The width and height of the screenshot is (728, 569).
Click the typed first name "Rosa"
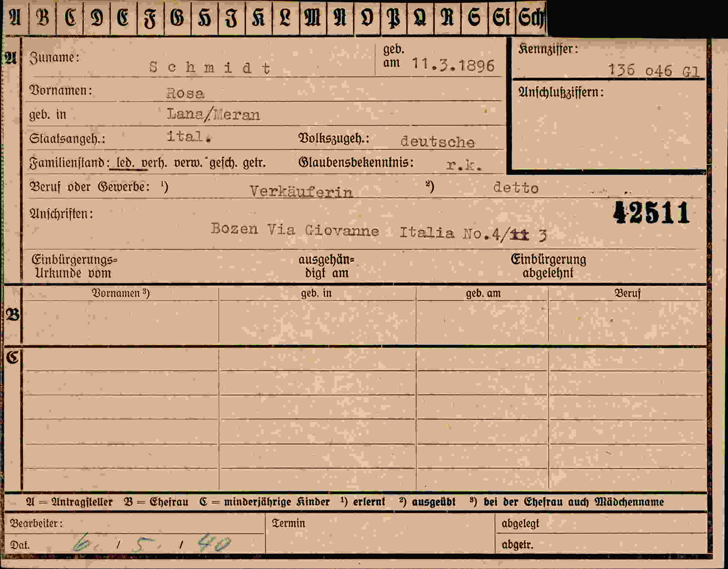[x=185, y=93]
